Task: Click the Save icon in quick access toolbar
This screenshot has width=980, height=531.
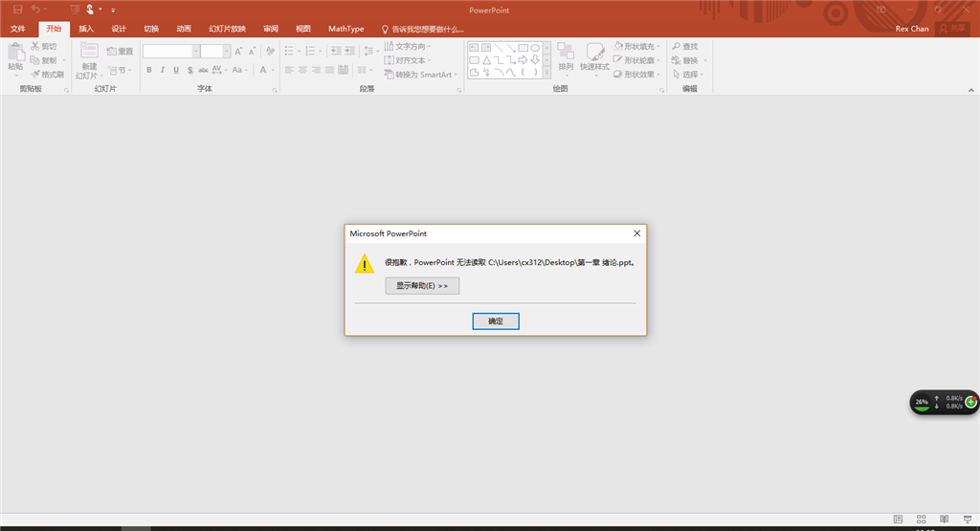Action: (17, 10)
